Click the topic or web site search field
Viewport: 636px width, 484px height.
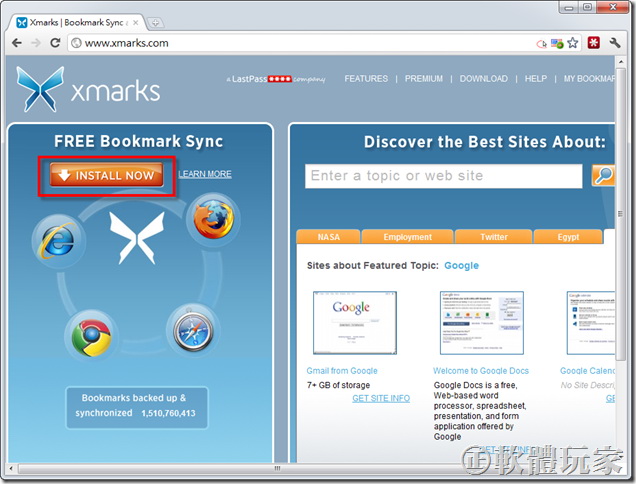[444, 176]
